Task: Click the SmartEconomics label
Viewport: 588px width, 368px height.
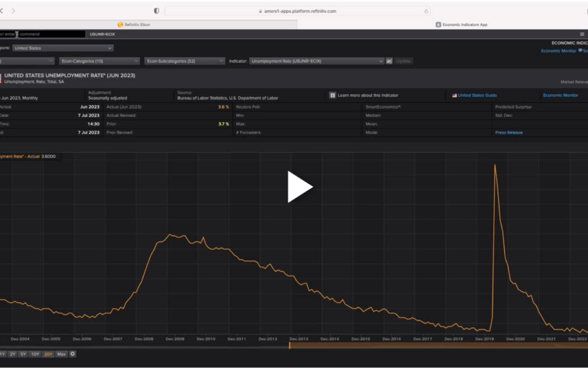Action: (x=383, y=107)
